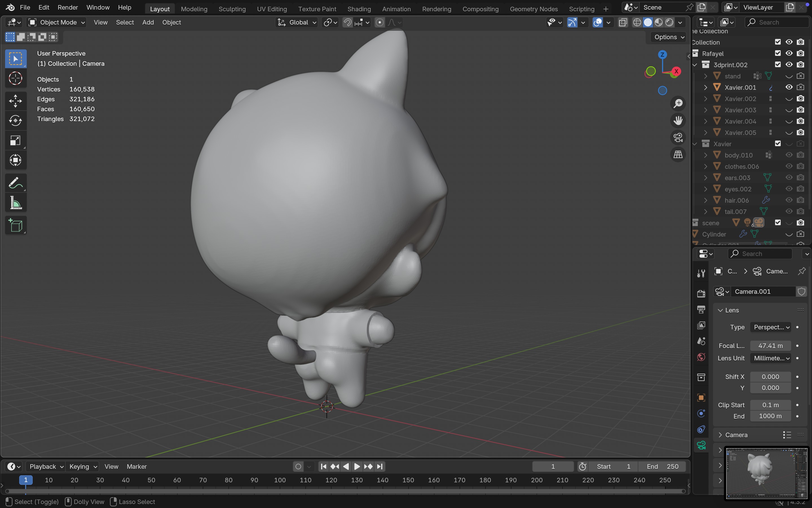Image resolution: width=812 pixels, height=508 pixels.
Task: Open the viewport Add menu
Action: point(148,23)
